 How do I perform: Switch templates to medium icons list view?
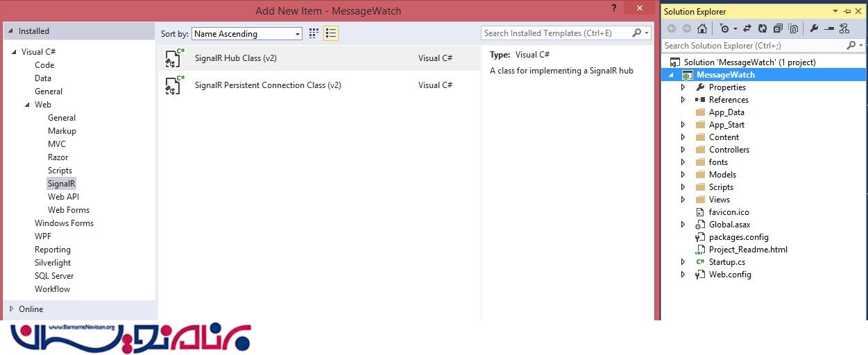click(331, 33)
